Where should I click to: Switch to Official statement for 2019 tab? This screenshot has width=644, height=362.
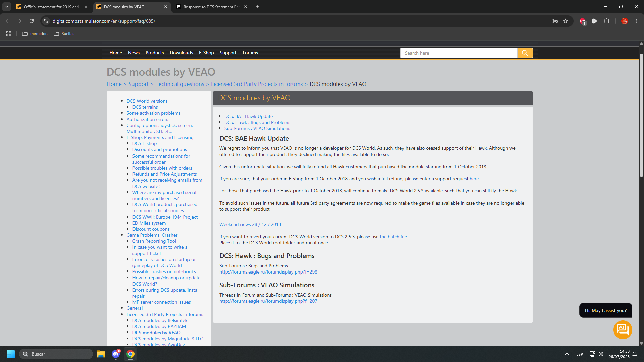pyautogui.click(x=52, y=7)
